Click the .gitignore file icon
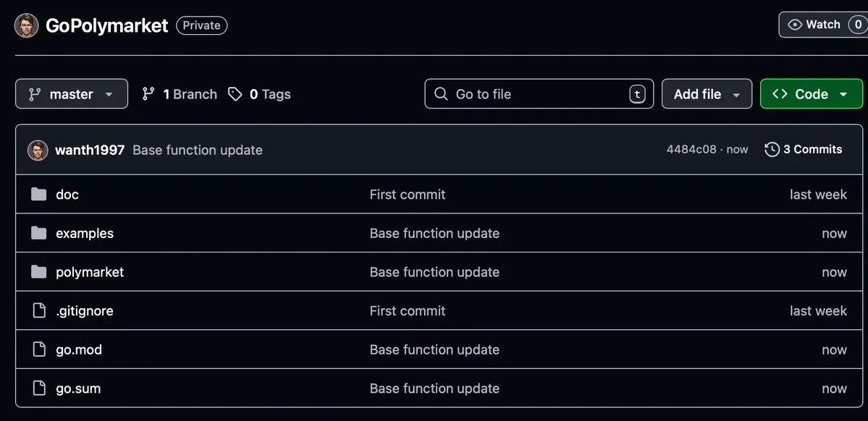Viewport: 868px width, 421px height. click(x=39, y=311)
